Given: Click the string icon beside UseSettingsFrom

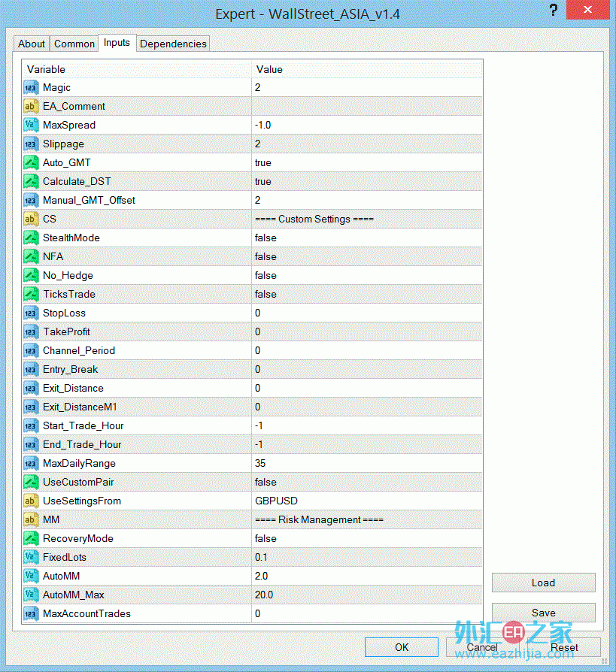Looking at the screenshot, I should 31,501.
